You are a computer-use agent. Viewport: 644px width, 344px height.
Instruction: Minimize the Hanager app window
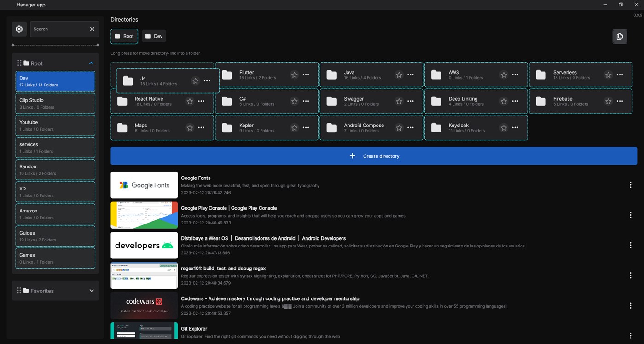tap(605, 5)
